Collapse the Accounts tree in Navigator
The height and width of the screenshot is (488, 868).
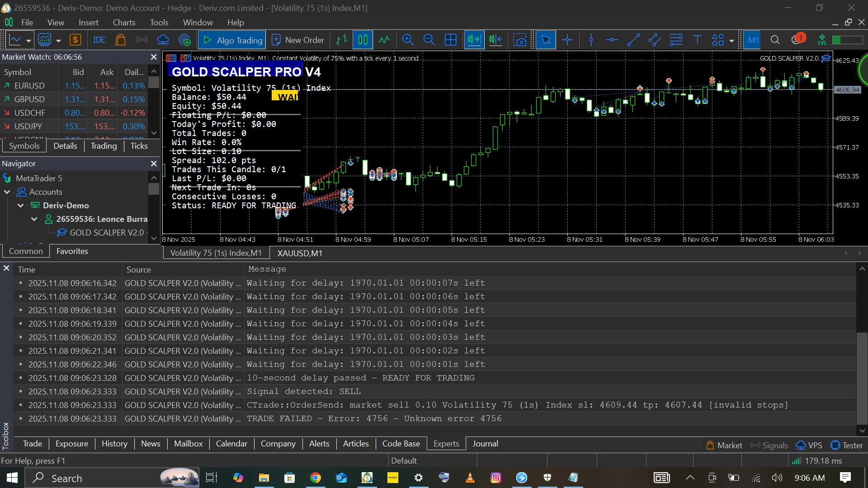click(7, 192)
